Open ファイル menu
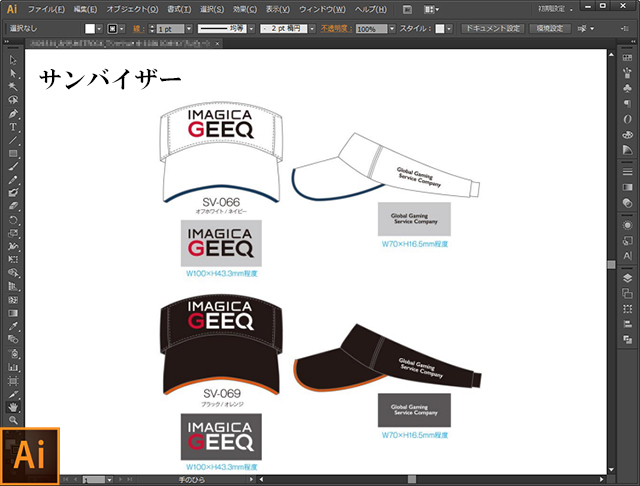 tap(46, 9)
